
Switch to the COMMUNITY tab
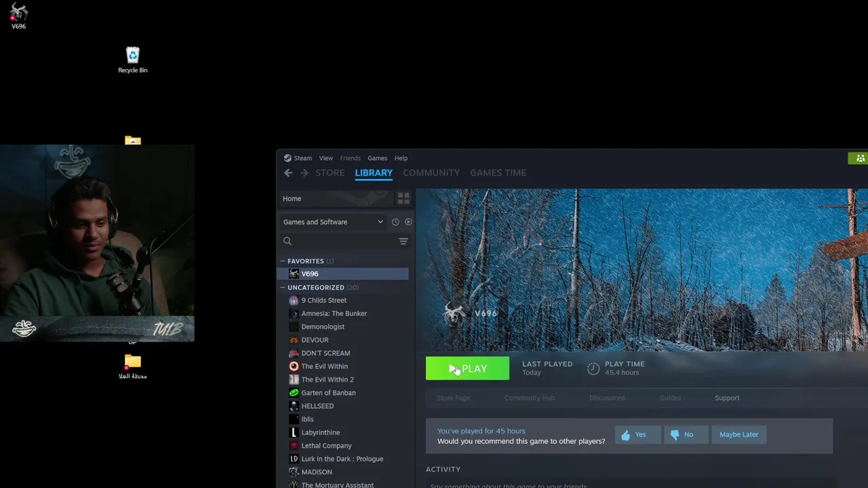(x=431, y=173)
